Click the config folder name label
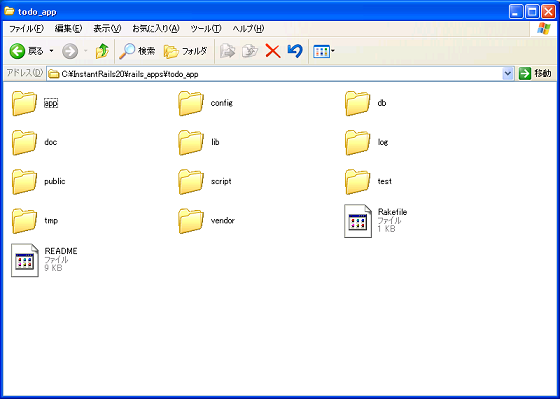Viewport: 560px width, 399px height. pyautogui.click(x=222, y=103)
